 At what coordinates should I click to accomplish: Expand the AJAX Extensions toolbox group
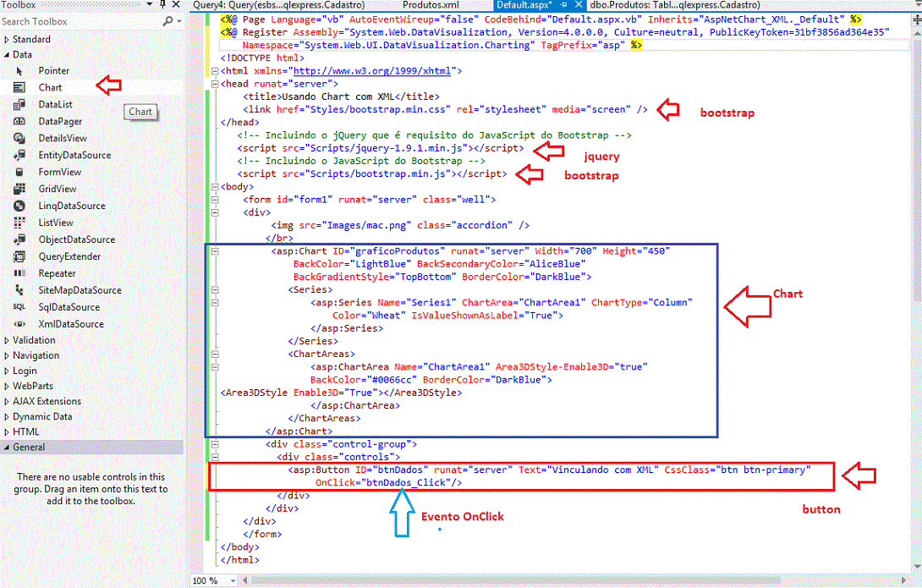[x=7, y=402]
